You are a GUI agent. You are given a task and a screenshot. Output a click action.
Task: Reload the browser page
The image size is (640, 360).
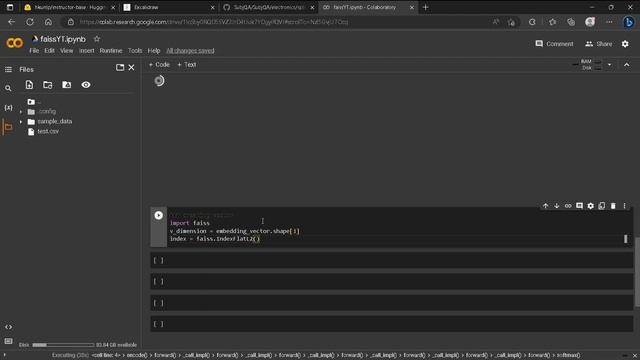[x=30, y=22]
